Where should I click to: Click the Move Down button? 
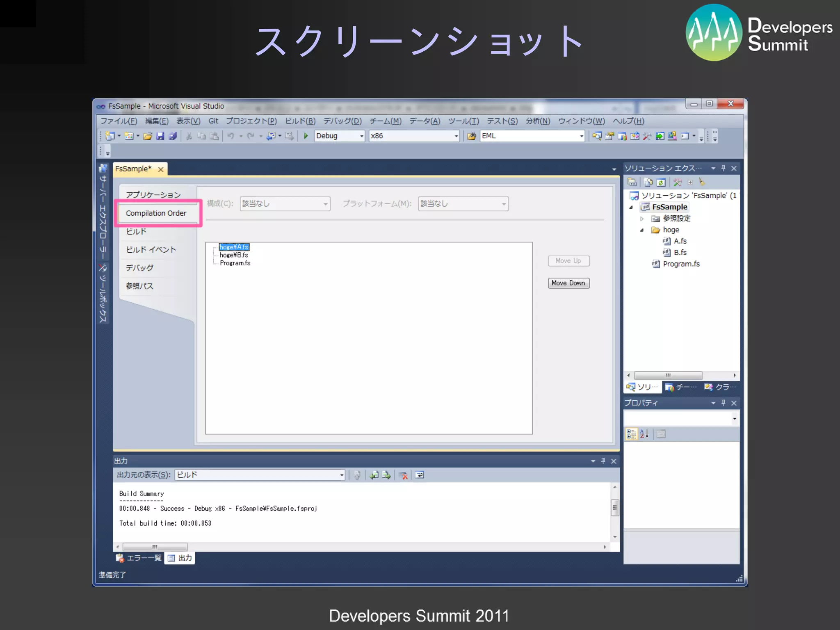tap(568, 283)
